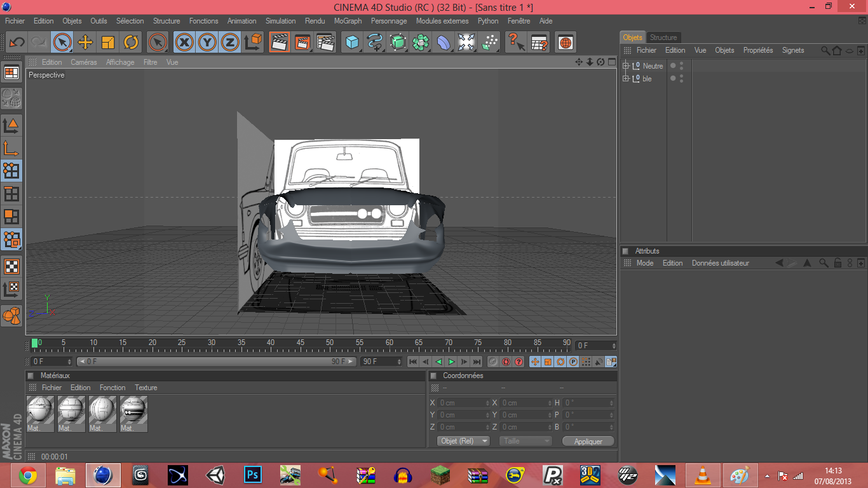Click the H rotation stepper arrows
This screenshot has width=868, height=488.
coord(613,403)
